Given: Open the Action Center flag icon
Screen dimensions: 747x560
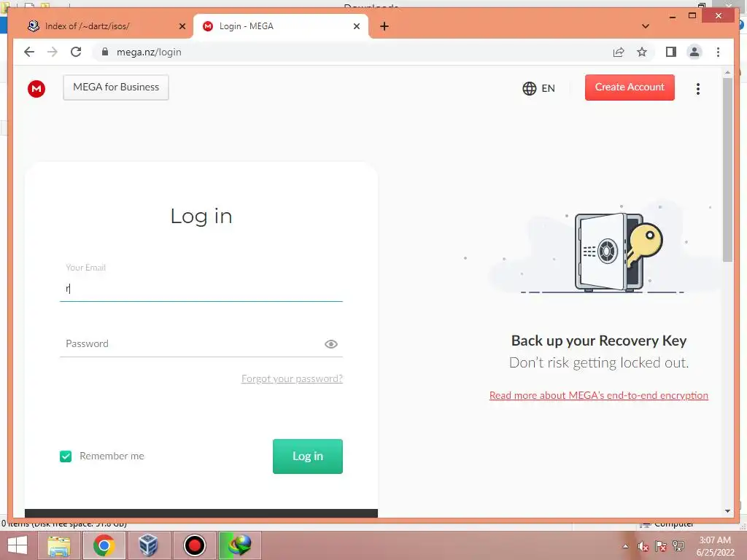Looking at the screenshot, I should [660, 547].
